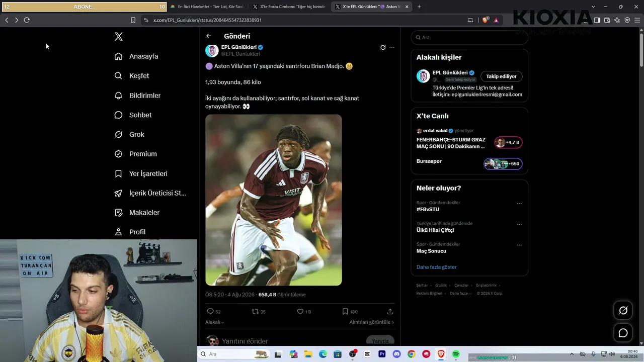Open EPL Günlükleri in Alakalı kişiler
Image resolution: width=644 pixels, height=362 pixels.
450,73
